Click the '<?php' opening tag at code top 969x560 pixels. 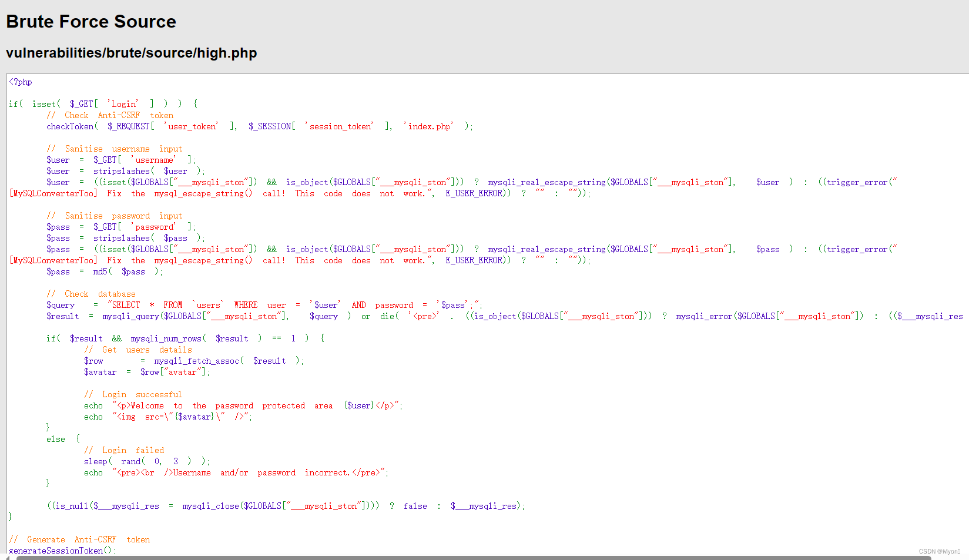[x=20, y=82]
